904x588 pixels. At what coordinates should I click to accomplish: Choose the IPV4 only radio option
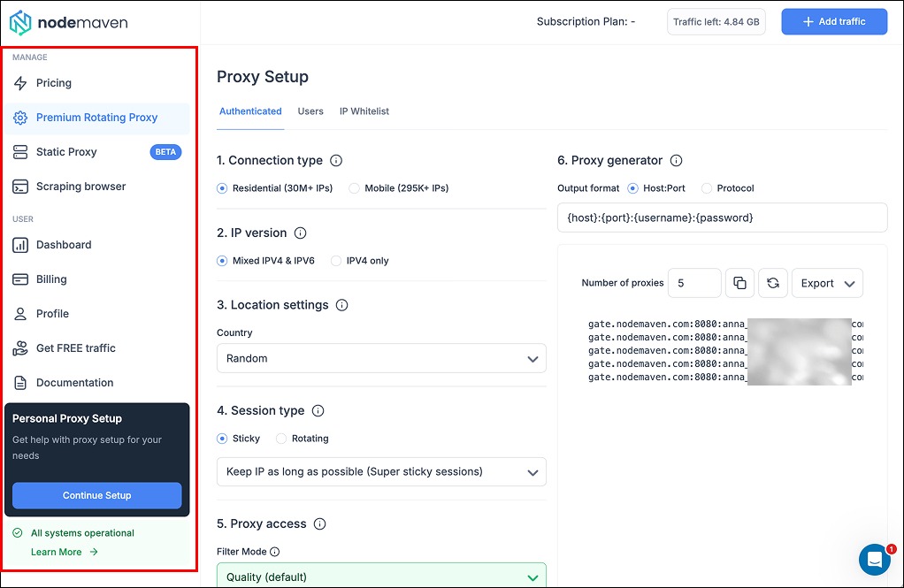pyautogui.click(x=336, y=261)
